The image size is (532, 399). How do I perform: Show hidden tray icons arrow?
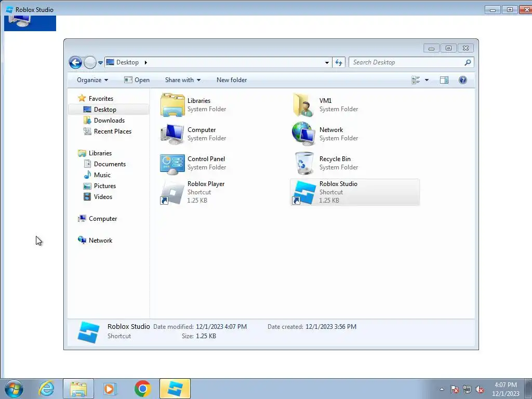coord(442,389)
